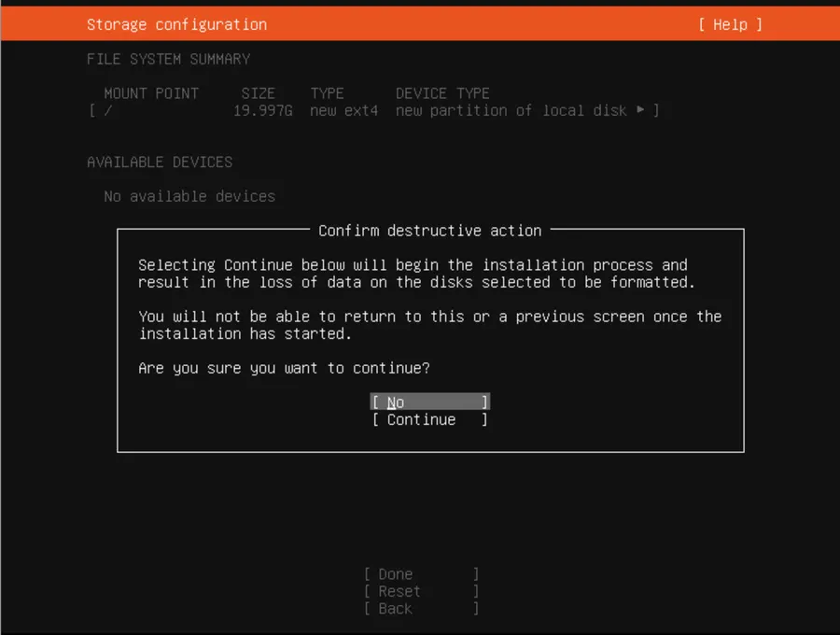840x635 pixels.
Task: Confirm with the Continue button
Action: 429,419
